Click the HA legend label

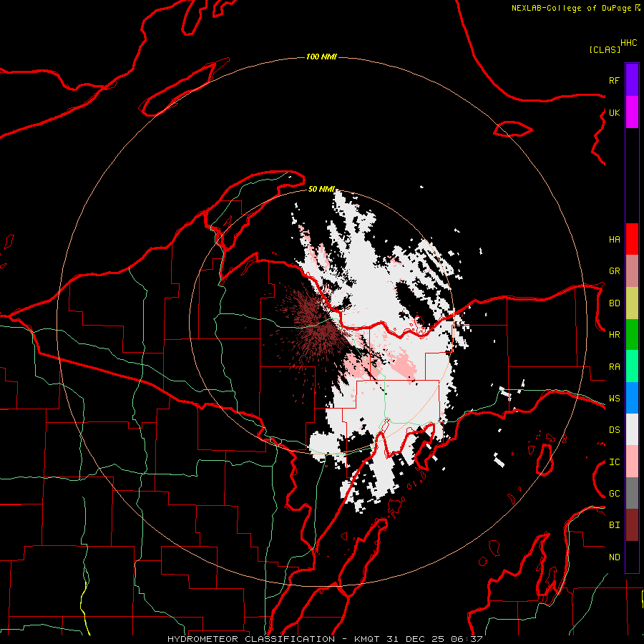point(614,240)
